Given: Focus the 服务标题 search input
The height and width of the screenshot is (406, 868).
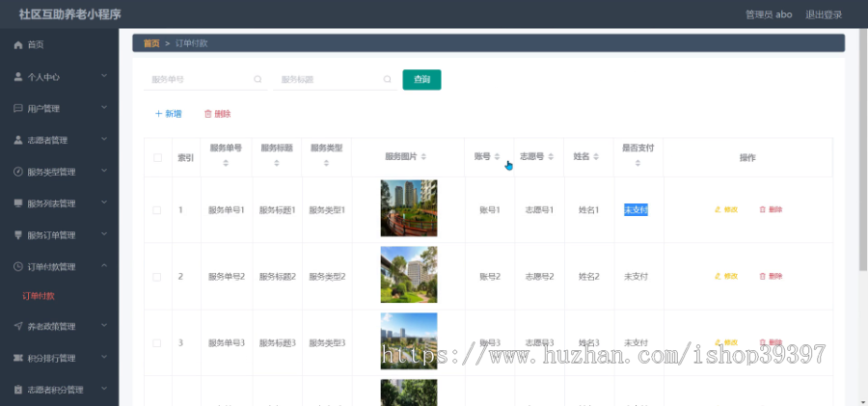Looking at the screenshot, I should (335, 79).
